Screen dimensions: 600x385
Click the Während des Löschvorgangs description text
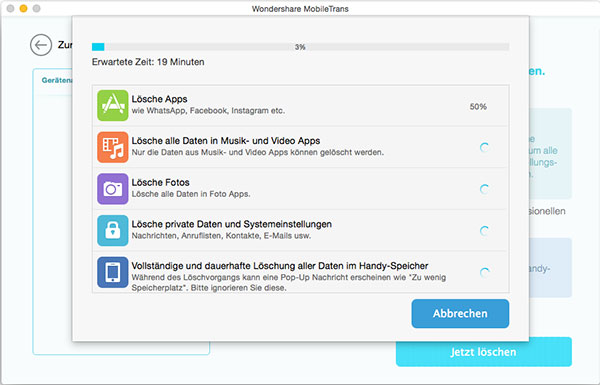[x=289, y=282]
